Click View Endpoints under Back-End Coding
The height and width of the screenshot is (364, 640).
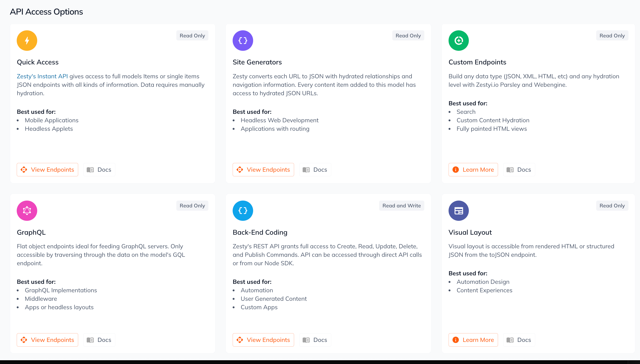(263, 340)
